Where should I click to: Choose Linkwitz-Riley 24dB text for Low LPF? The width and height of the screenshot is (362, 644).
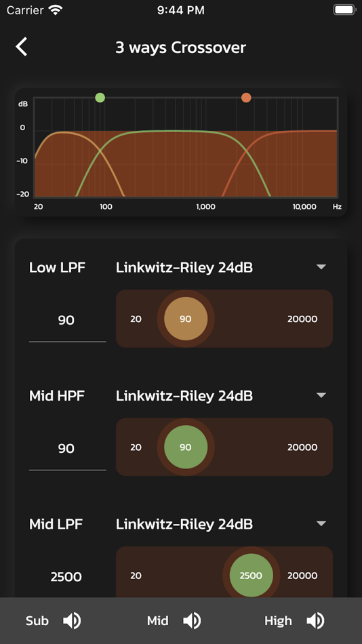184,267
